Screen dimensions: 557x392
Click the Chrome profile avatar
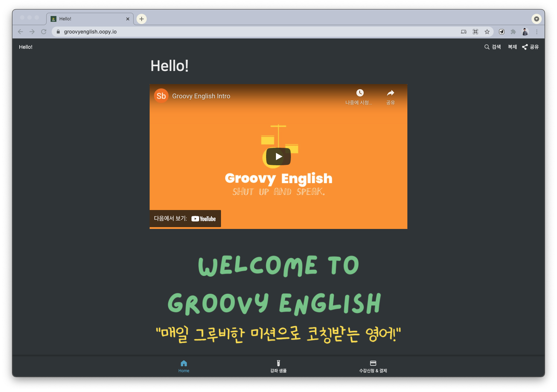pyautogui.click(x=525, y=32)
